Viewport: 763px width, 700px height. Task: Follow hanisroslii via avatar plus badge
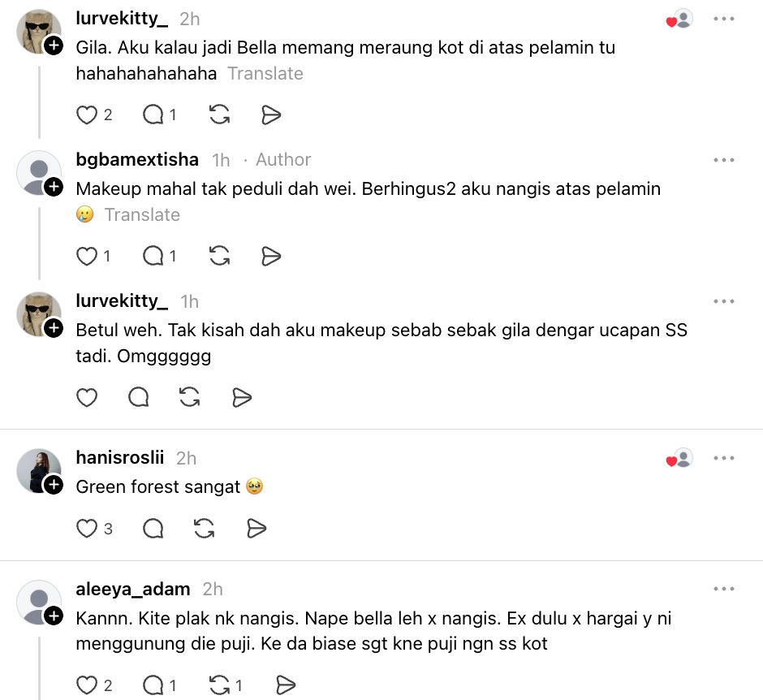[54, 485]
